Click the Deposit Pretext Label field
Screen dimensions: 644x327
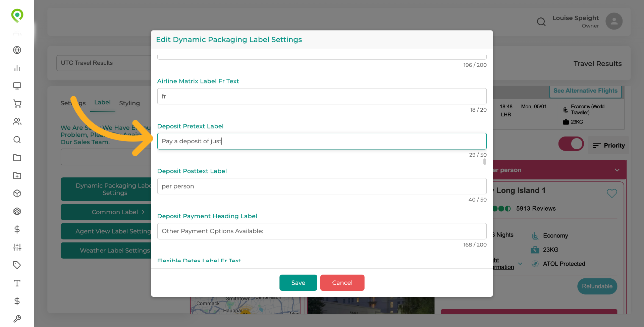[322, 141]
